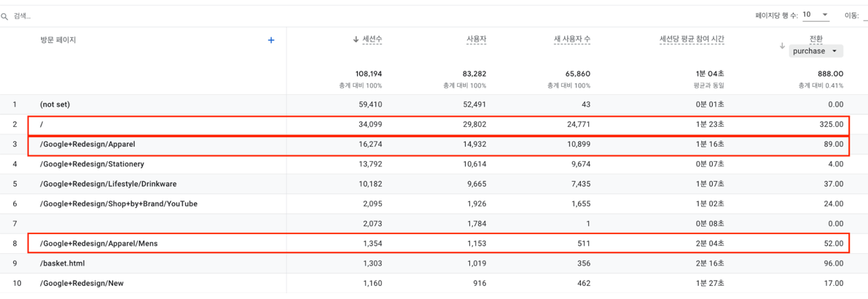Click the search magnifier icon
Image resolution: width=868 pixels, height=299 pixels.
click(4, 16)
